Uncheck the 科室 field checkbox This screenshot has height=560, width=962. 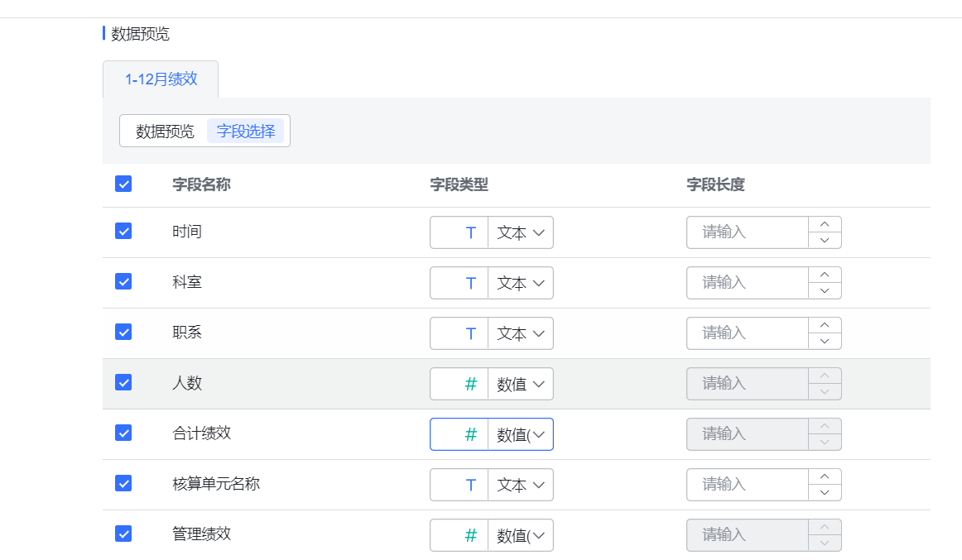tap(123, 281)
